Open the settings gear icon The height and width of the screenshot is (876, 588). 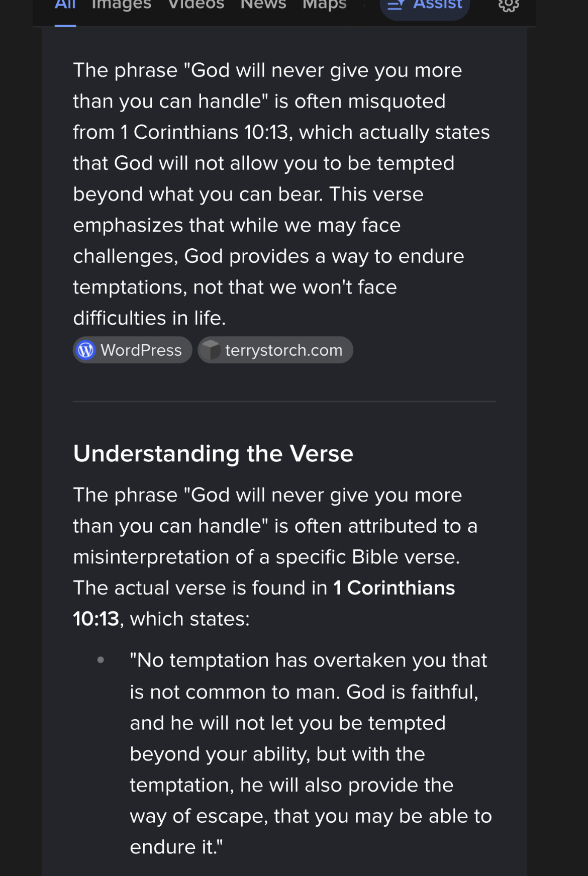(x=508, y=5)
